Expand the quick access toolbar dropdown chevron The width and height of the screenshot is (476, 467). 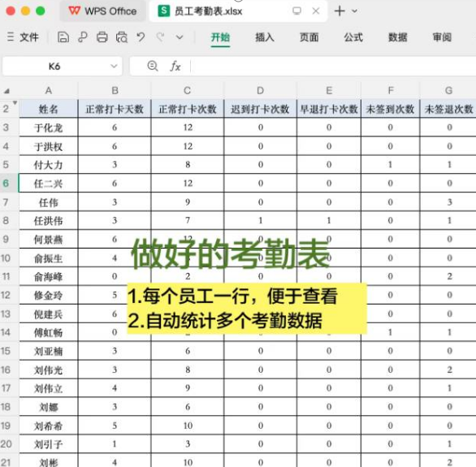180,37
